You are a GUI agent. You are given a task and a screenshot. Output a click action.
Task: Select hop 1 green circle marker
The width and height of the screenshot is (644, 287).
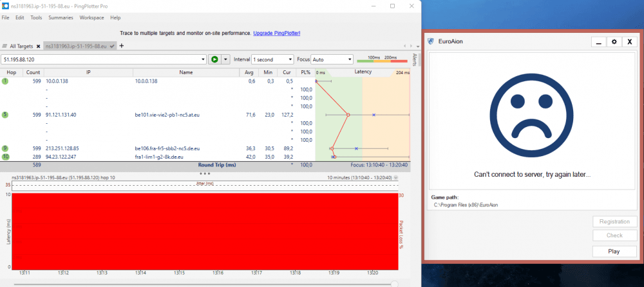5,81
